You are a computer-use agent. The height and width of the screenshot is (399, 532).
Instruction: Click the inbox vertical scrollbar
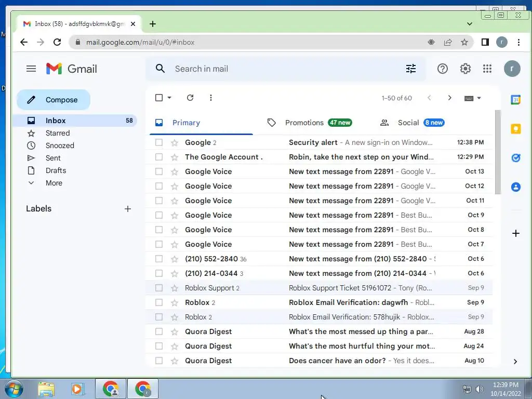tap(498, 152)
